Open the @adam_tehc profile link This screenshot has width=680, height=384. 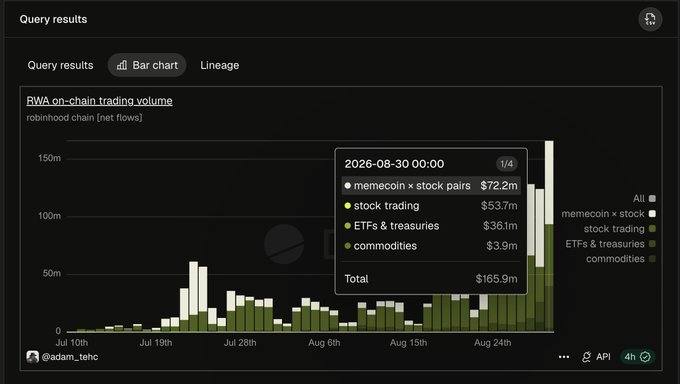point(70,357)
